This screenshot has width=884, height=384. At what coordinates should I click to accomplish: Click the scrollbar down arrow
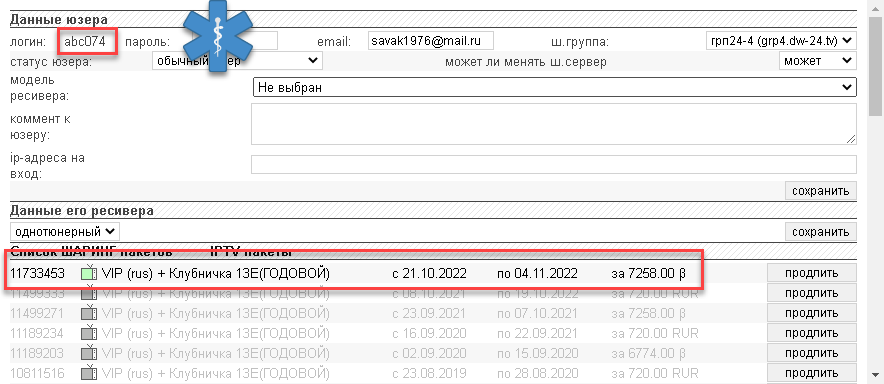(876, 375)
